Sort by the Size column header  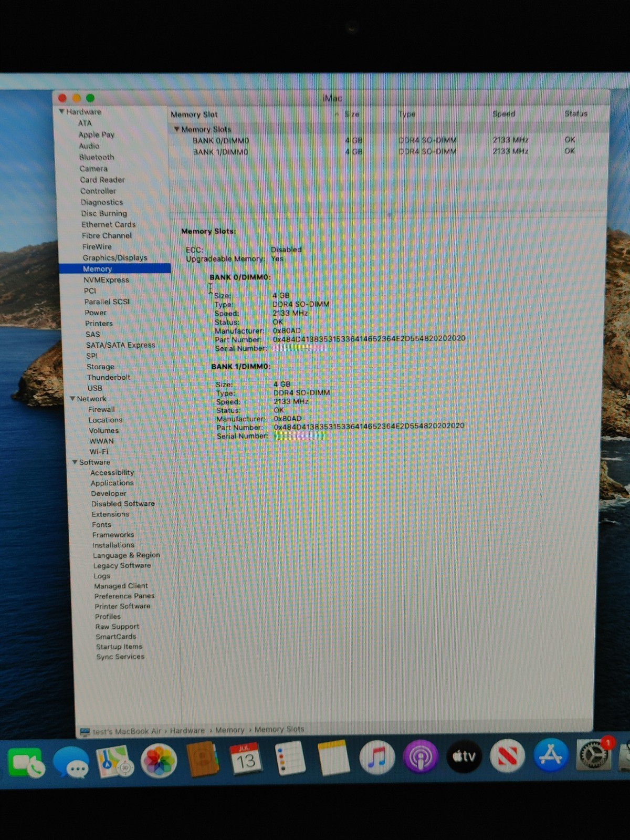click(352, 114)
